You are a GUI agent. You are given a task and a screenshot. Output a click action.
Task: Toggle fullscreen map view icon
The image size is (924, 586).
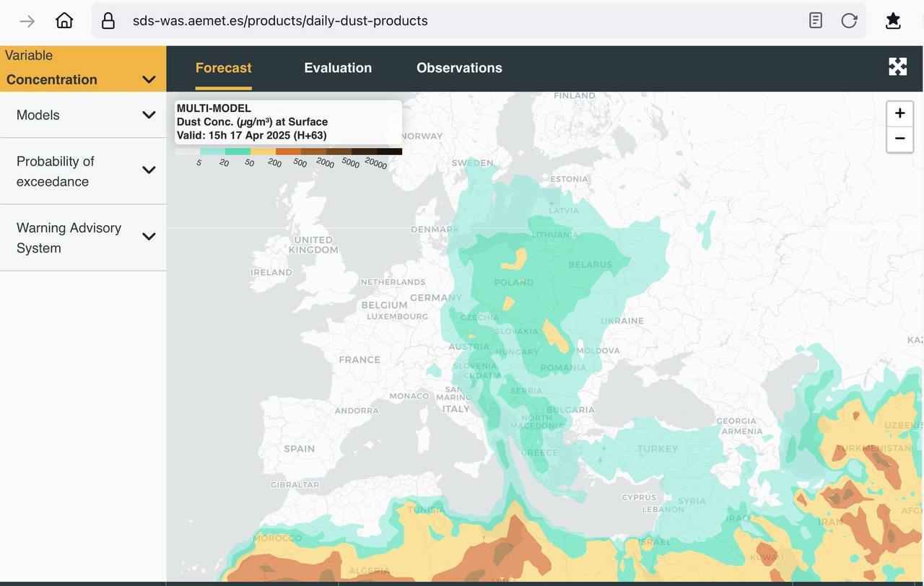(897, 67)
